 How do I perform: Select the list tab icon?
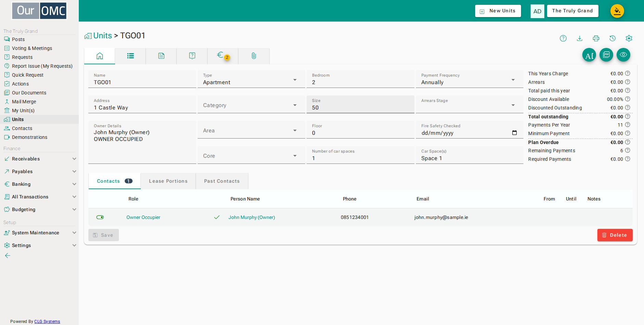pyautogui.click(x=131, y=56)
